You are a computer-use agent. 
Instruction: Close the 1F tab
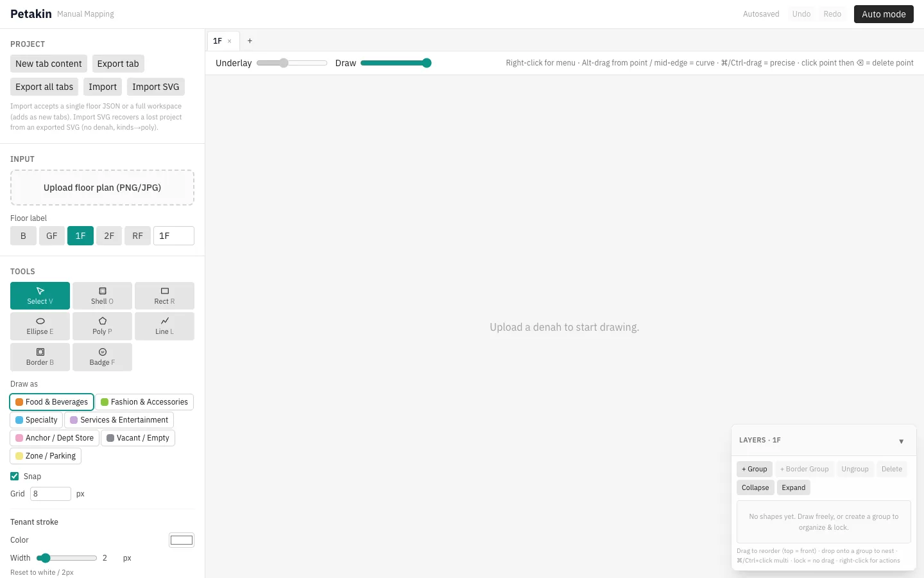click(230, 41)
